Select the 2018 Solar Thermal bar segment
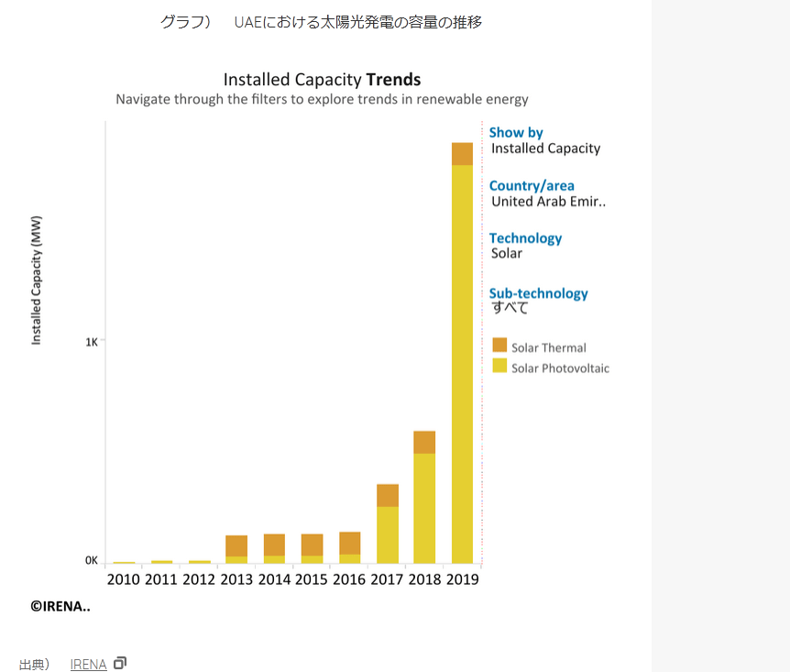The height and width of the screenshot is (672, 790). point(424,442)
